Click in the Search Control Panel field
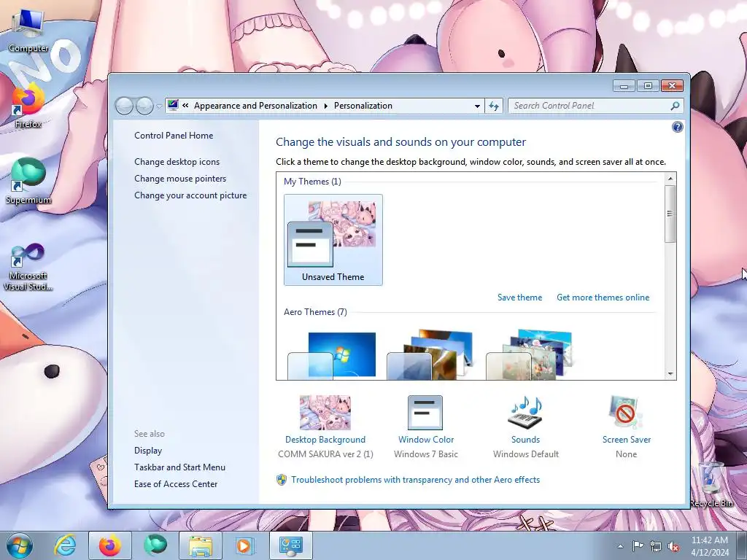The width and height of the screenshot is (747, 560). point(589,106)
